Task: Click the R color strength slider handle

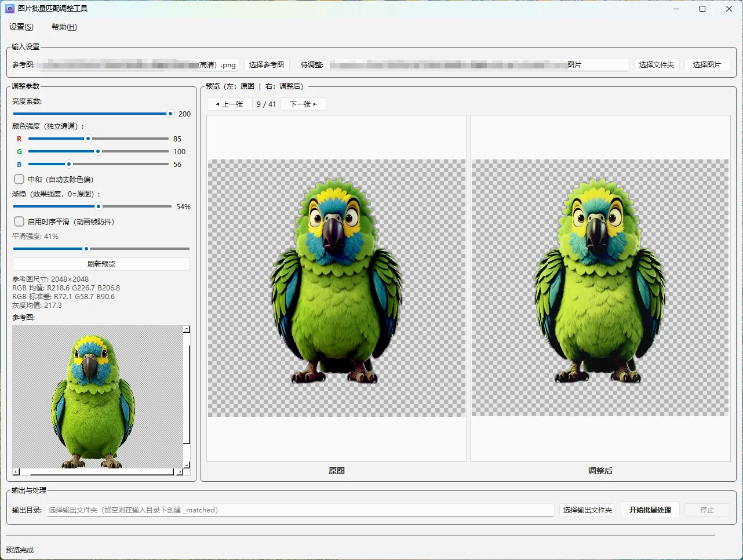Action: [x=88, y=139]
